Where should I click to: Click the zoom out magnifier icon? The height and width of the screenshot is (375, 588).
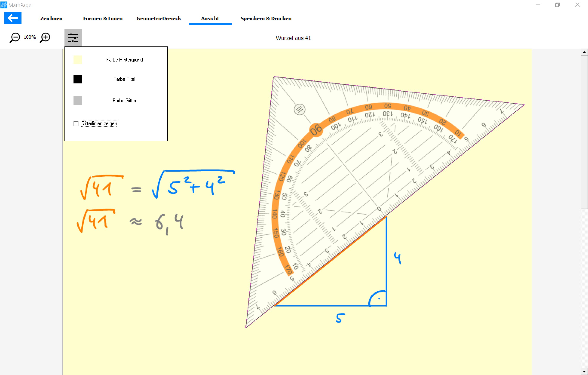(15, 38)
